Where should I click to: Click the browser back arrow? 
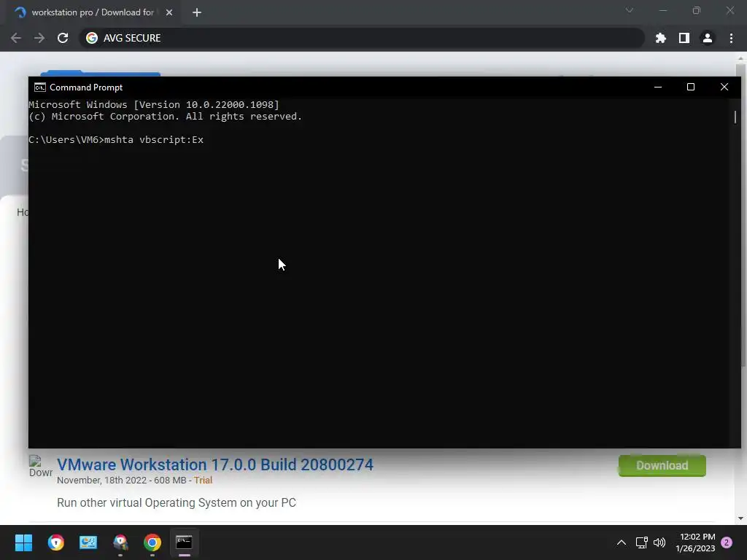(16, 38)
